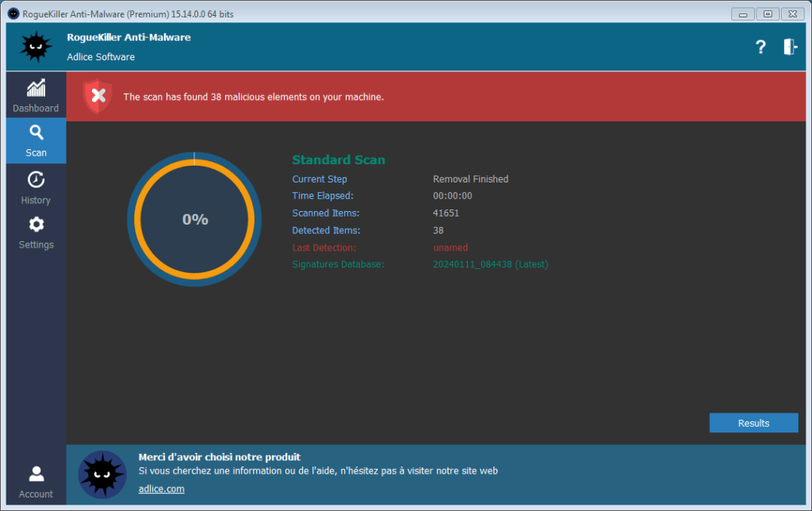Click the exit door icon in header
Image resolution: width=812 pixels, height=511 pixels.
790,47
